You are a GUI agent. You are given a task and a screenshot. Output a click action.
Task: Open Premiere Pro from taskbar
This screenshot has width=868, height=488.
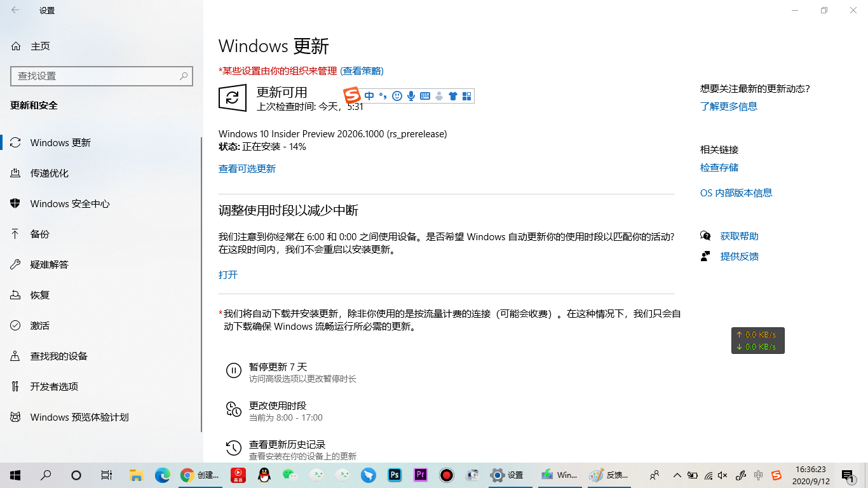(x=421, y=475)
